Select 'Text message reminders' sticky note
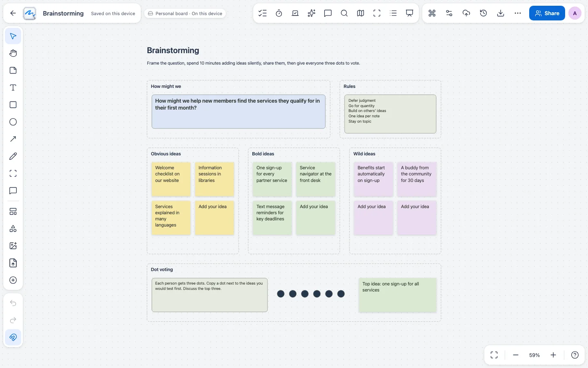Viewport: 588px width, 368px height. 272,218
